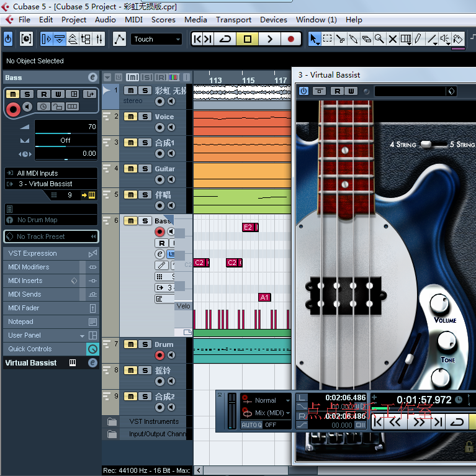Select the Line tool
The image size is (476, 476).
coord(432,39)
